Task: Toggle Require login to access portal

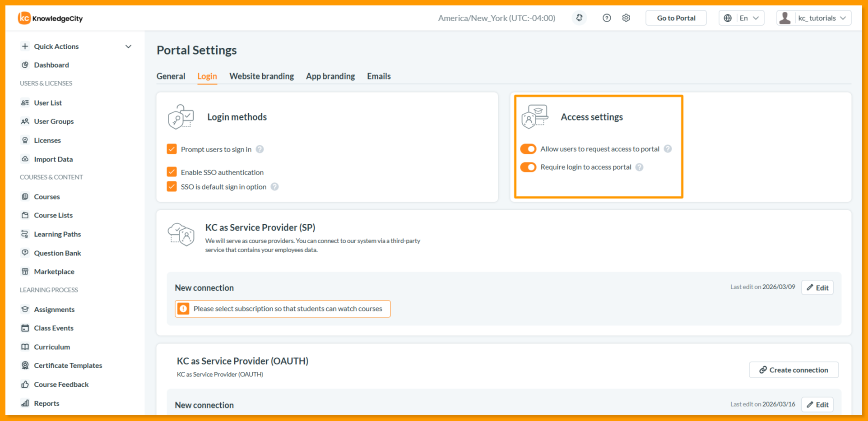Action: coord(528,167)
